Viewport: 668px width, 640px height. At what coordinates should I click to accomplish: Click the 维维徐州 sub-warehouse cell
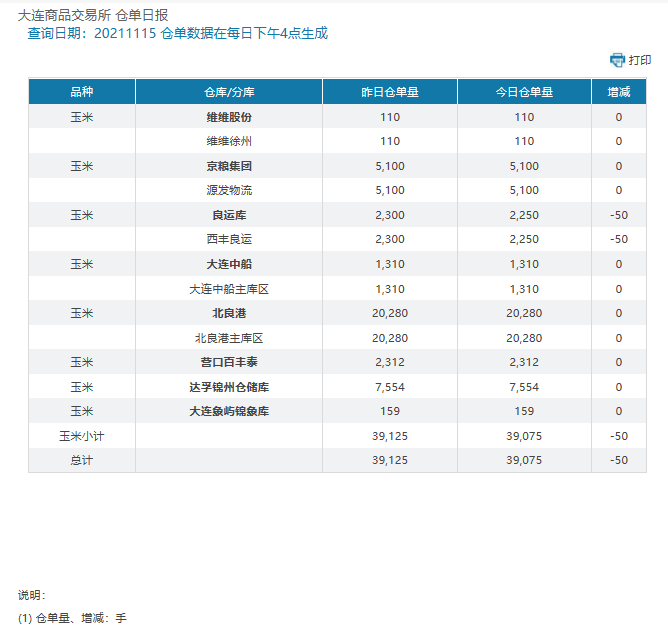229,141
